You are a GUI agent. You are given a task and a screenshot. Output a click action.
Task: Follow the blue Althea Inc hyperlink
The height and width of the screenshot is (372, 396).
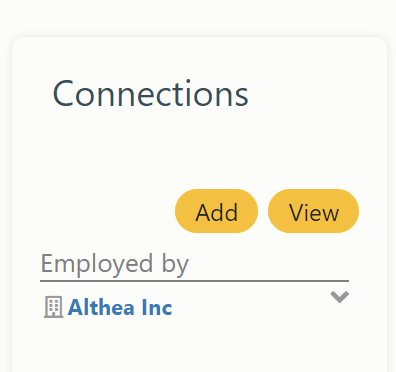tap(120, 307)
